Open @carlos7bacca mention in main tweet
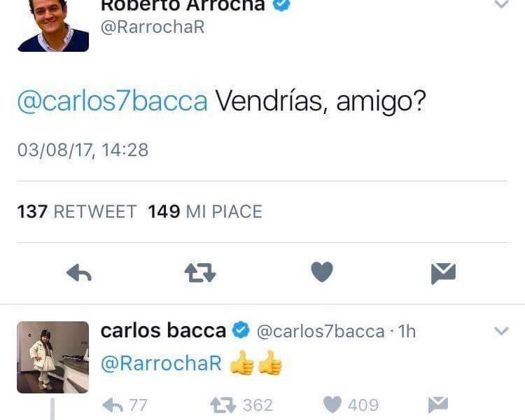525x420 pixels. (113, 101)
